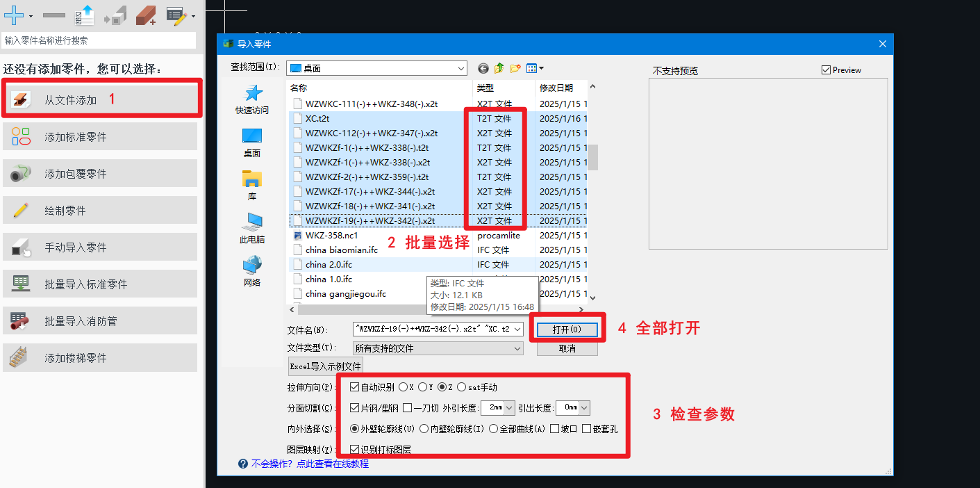980x488 pixels.
Task: Click the 打开(O) button
Action: coord(567,330)
